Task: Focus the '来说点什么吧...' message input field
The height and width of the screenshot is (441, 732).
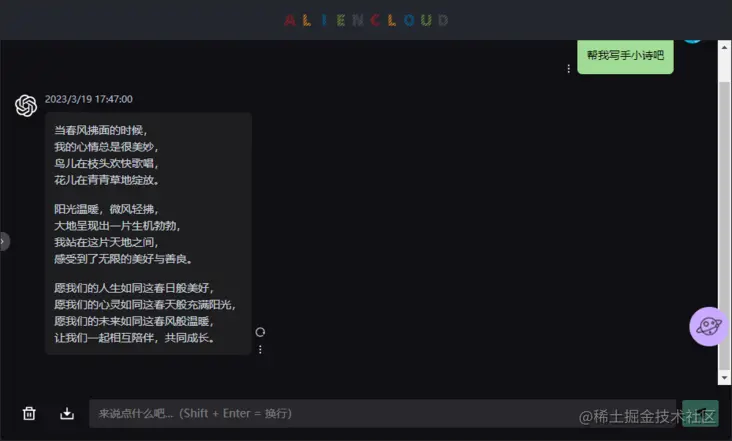Action: (x=382, y=413)
